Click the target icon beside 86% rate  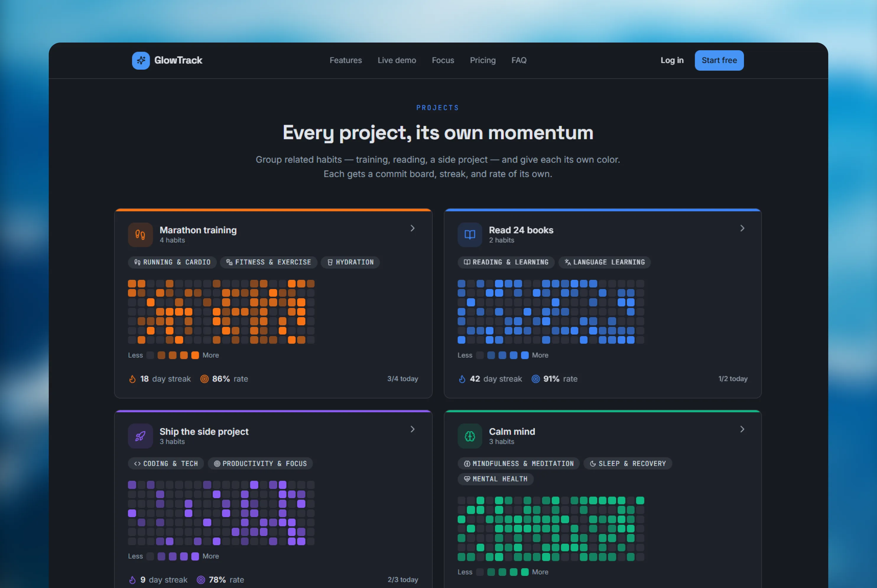[x=204, y=379]
